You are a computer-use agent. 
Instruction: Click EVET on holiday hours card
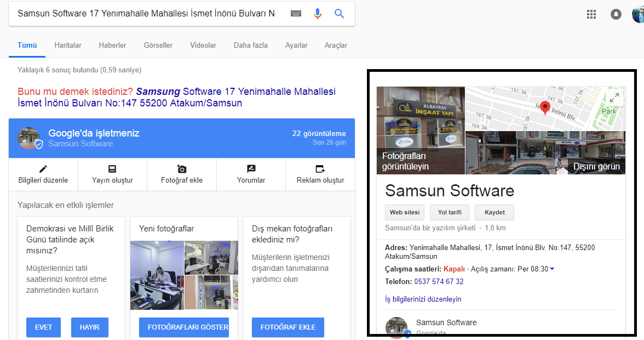(x=44, y=327)
